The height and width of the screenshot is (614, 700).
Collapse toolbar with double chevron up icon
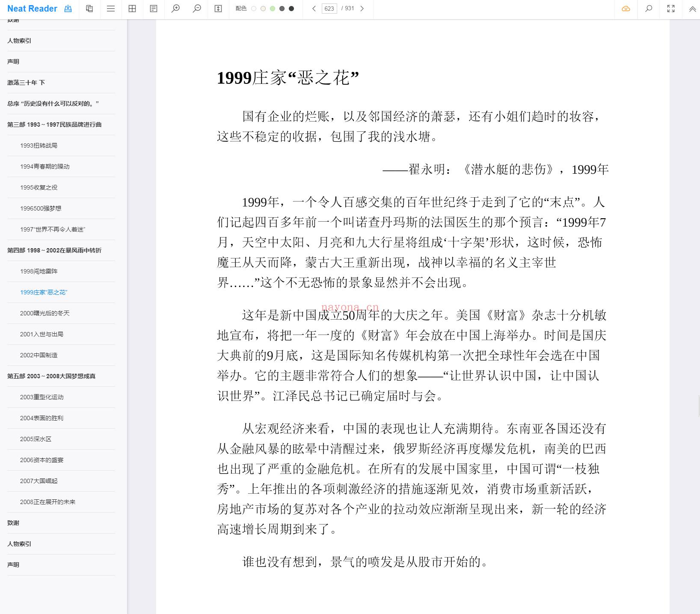(692, 9)
